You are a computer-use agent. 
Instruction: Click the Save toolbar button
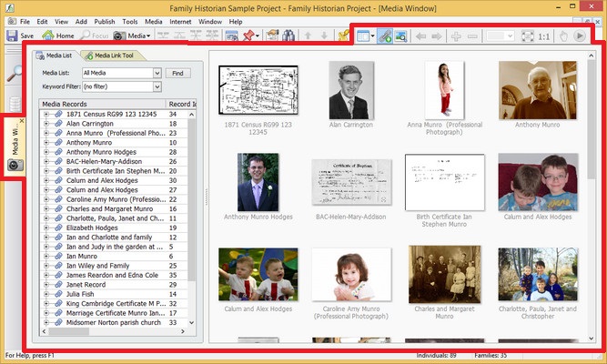click(20, 35)
